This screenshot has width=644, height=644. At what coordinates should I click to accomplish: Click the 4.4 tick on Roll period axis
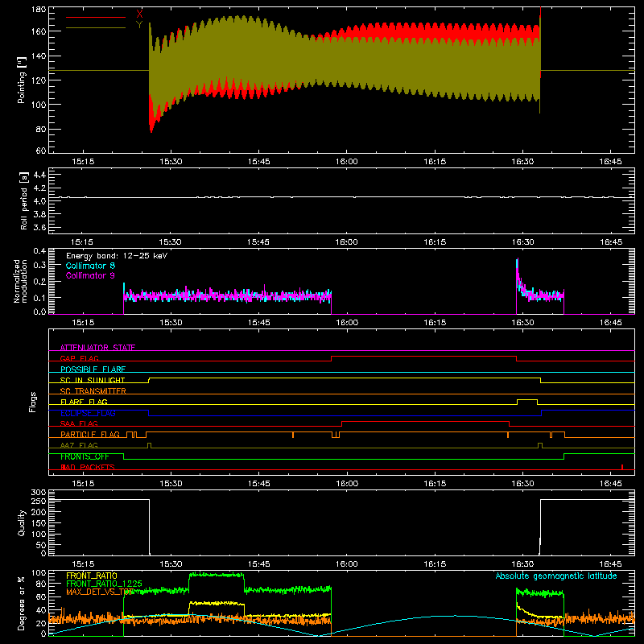click(39, 175)
